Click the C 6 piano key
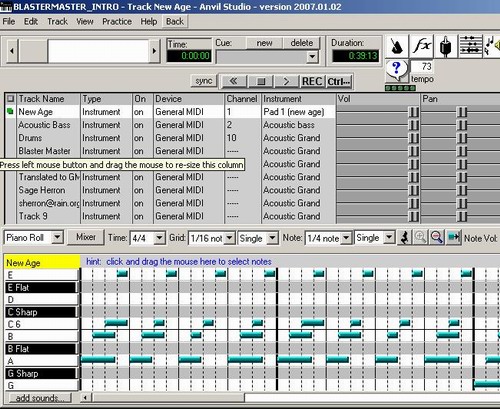Image resolution: width=500 pixels, height=409 pixels. click(42, 324)
